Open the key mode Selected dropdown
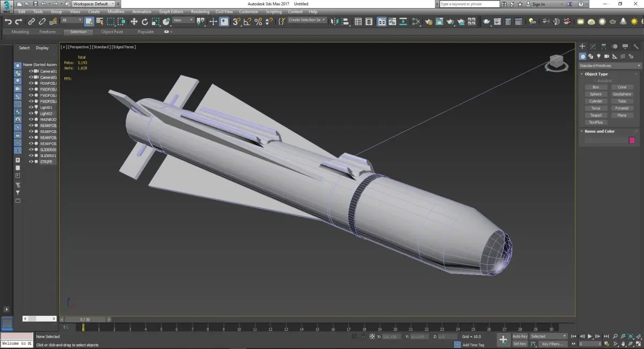 548,336
